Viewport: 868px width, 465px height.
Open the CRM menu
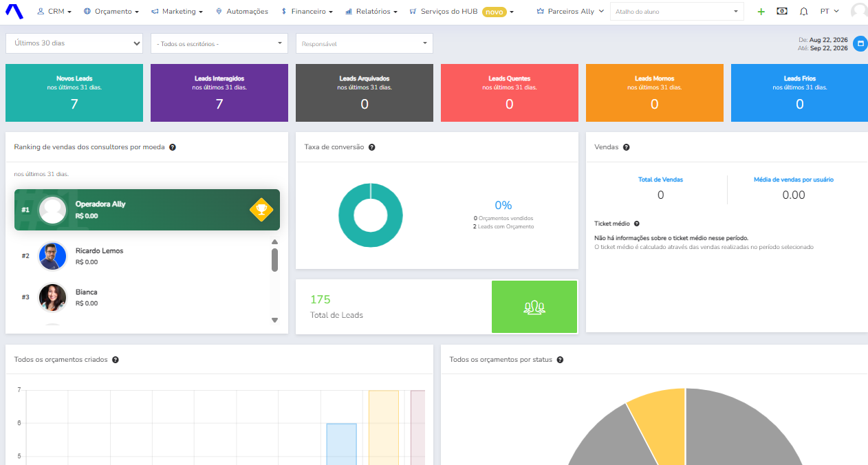pyautogui.click(x=54, y=12)
